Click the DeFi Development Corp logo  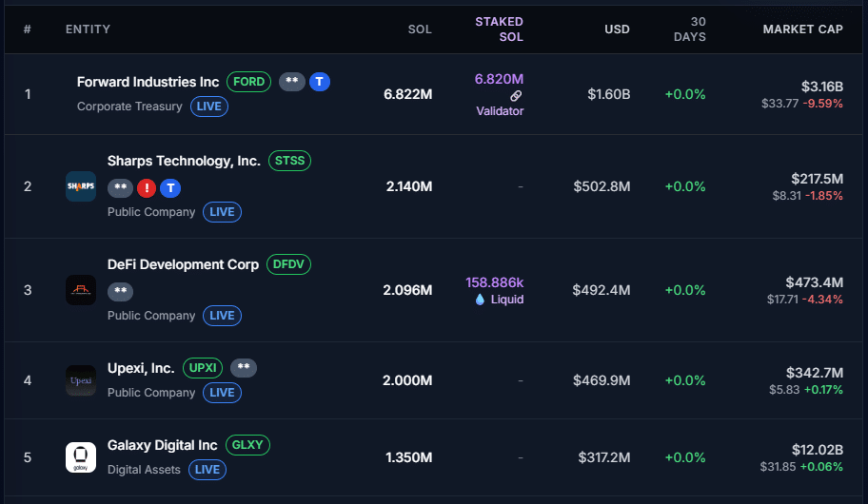pyautogui.click(x=81, y=290)
